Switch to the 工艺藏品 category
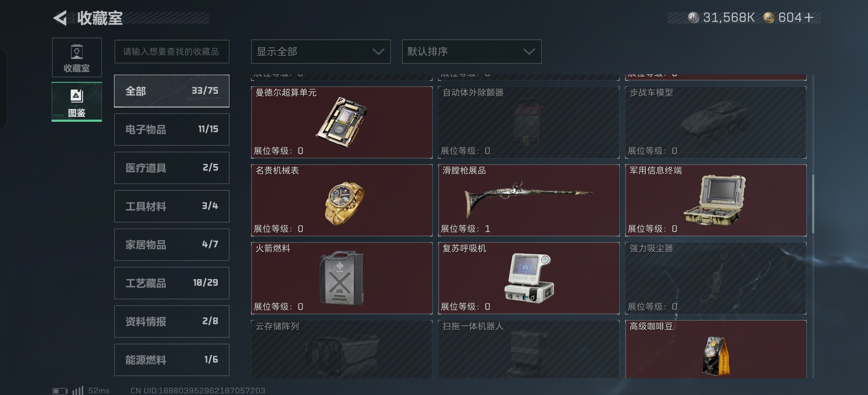This screenshot has height=395, width=868. 172,283
